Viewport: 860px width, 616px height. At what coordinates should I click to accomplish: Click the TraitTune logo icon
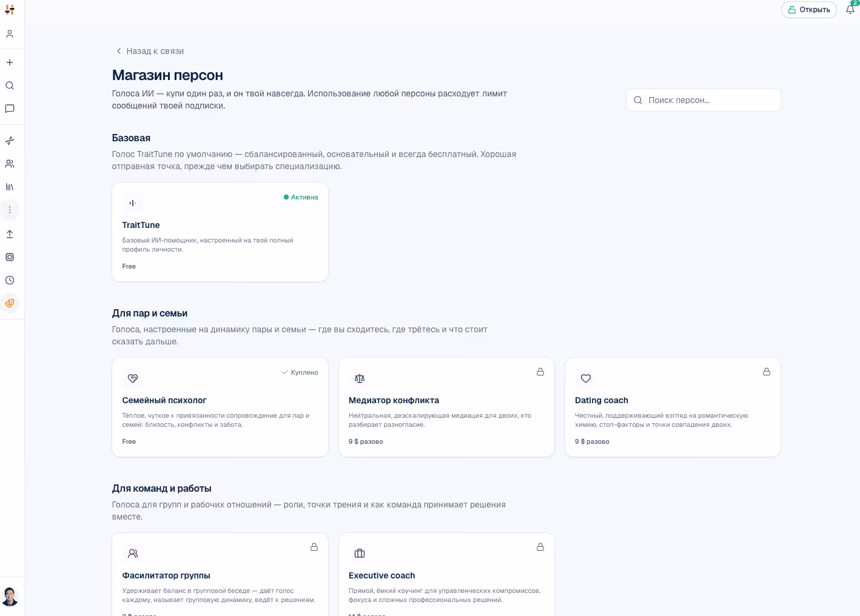coord(10,10)
